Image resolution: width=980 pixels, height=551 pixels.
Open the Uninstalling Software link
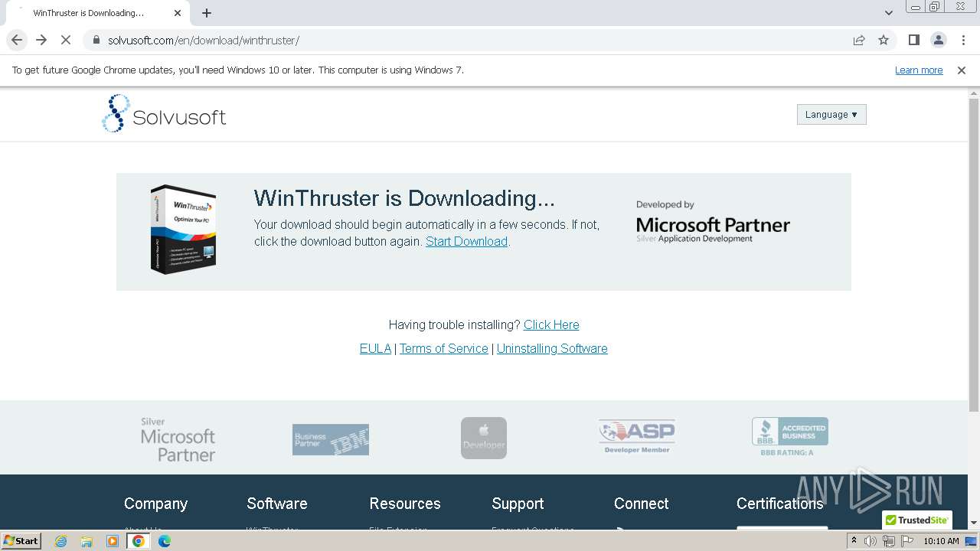pos(552,348)
